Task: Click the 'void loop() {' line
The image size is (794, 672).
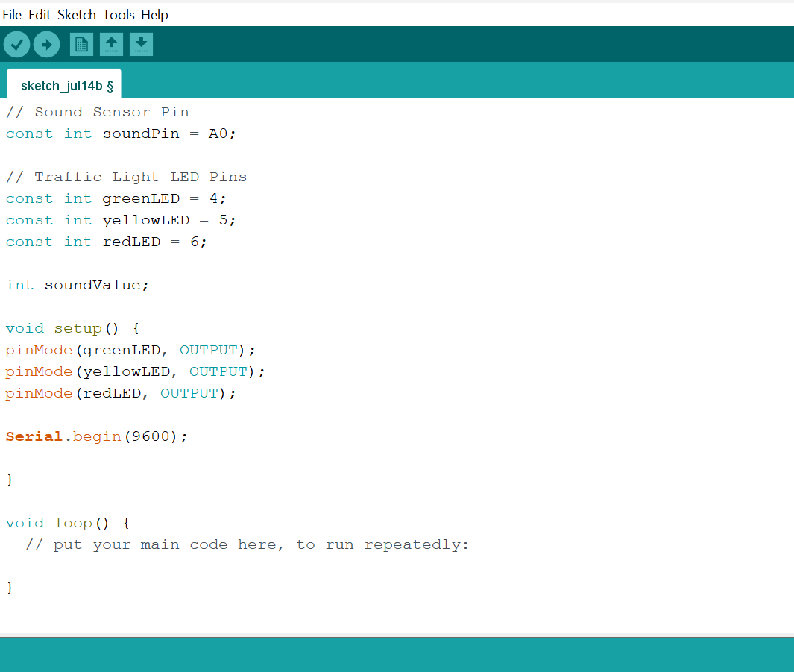Action: click(68, 523)
